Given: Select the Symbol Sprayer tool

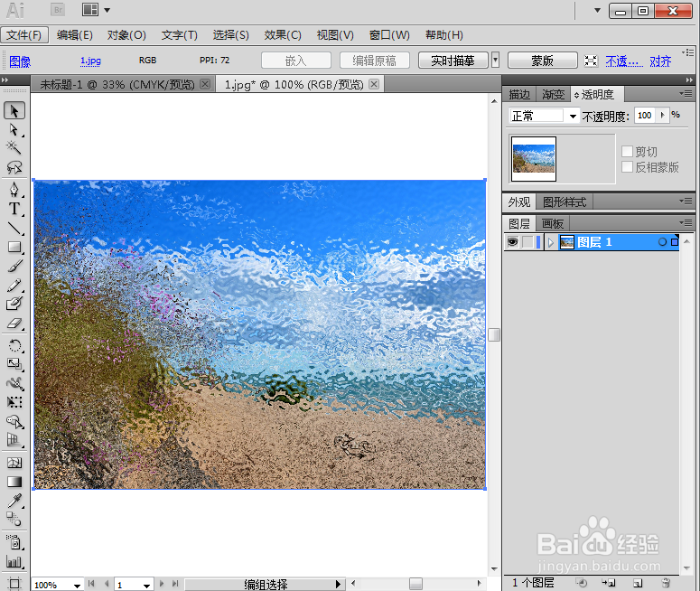Looking at the screenshot, I should pos(14,542).
